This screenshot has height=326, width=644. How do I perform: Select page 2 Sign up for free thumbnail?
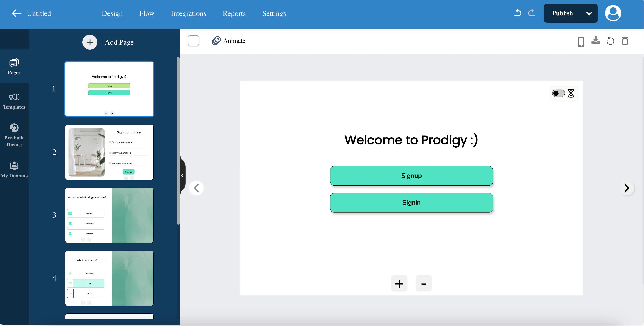point(109,152)
